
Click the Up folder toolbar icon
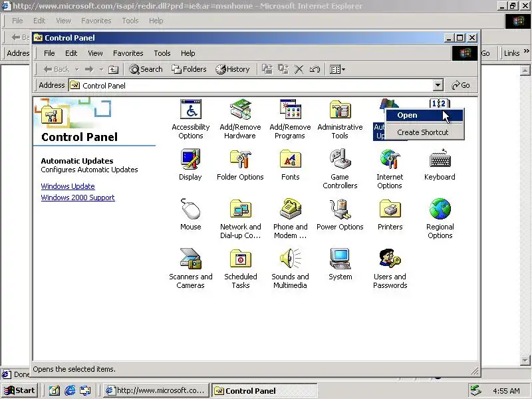[x=113, y=70]
